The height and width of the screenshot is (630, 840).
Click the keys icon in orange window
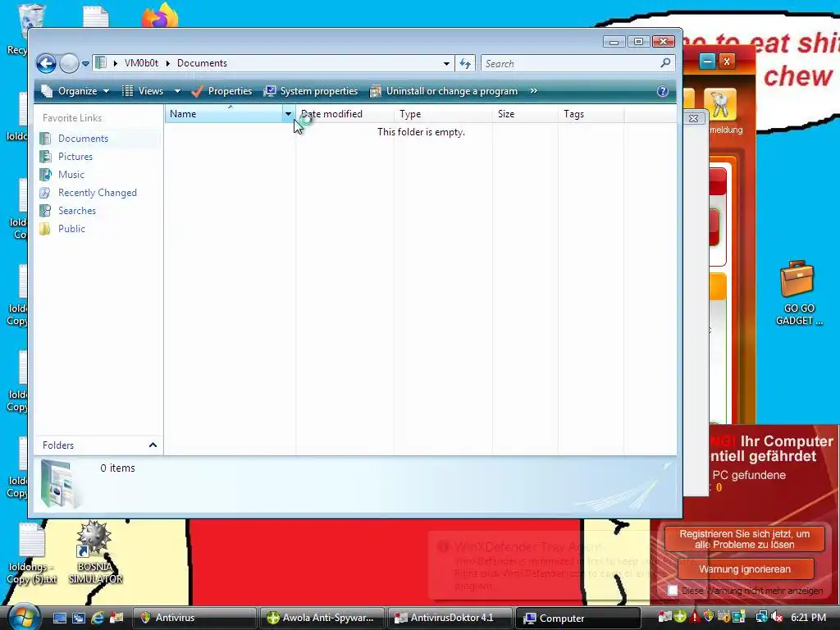(720, 104)
